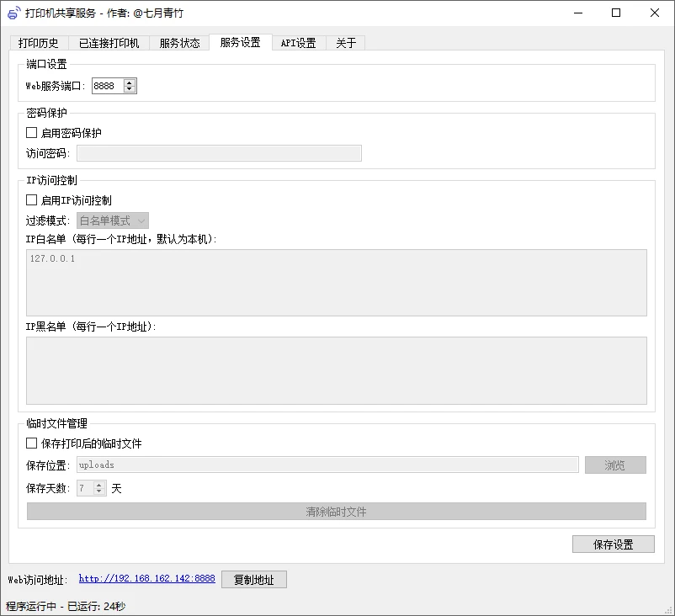Switch to the 打印历史 tab

(x=37, y=42)
